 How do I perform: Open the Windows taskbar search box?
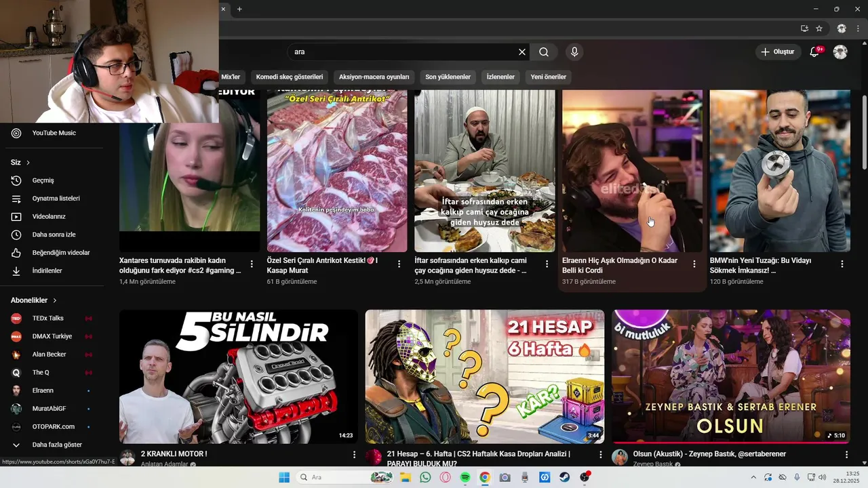click(x=344, y=477)
